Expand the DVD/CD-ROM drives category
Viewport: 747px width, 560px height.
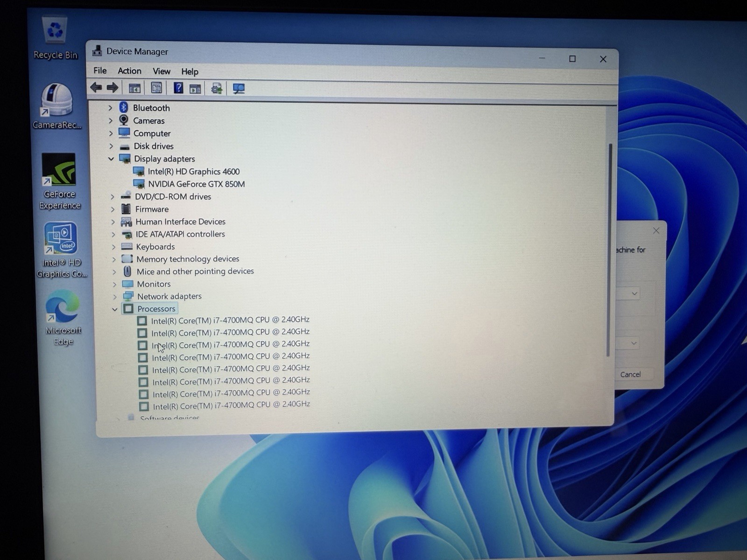point(113,196)
